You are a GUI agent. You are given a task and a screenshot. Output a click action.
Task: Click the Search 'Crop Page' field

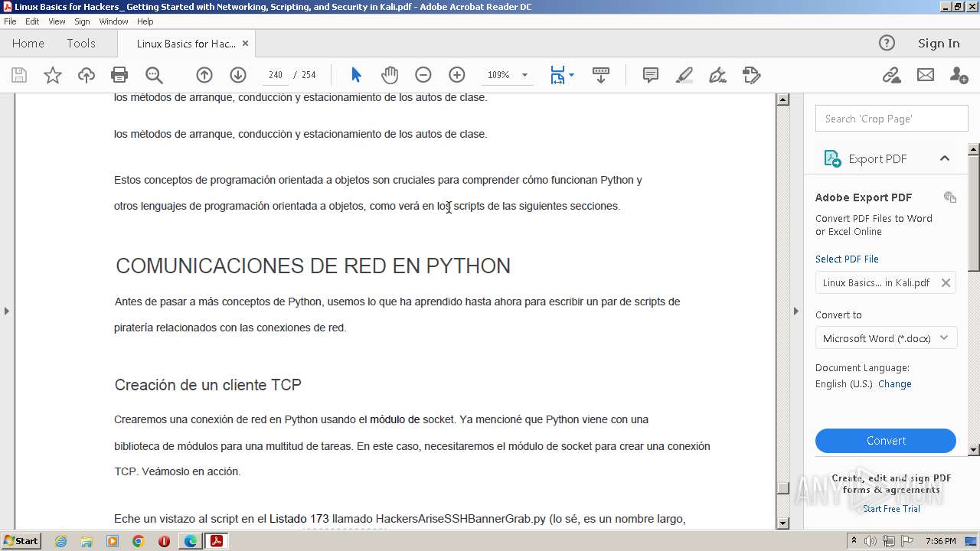click(x=891, y=119)
